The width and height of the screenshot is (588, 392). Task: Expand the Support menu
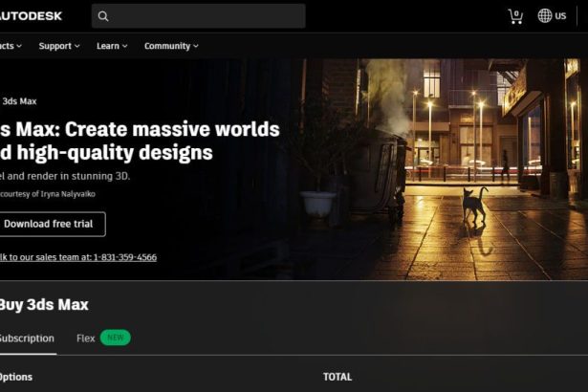59,46
